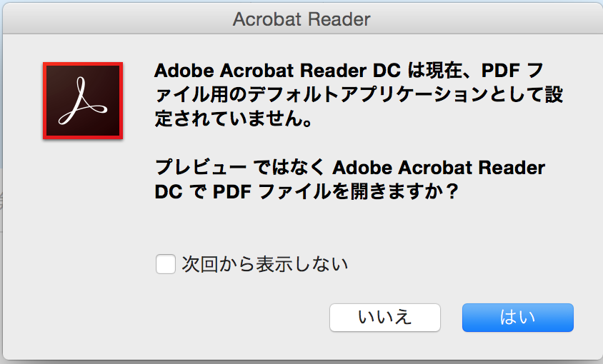
Task: Confirm with the はい button
Action: [517, 318]
